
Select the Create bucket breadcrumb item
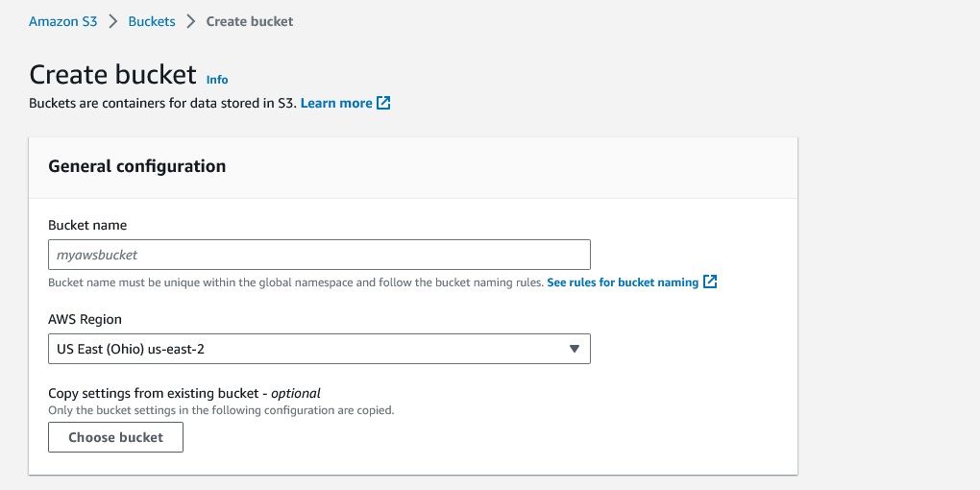tap(250, 21)
